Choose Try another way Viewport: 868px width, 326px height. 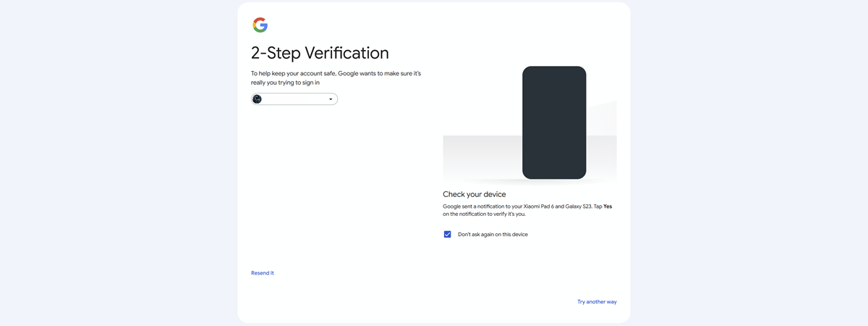(x=597, y=301)
